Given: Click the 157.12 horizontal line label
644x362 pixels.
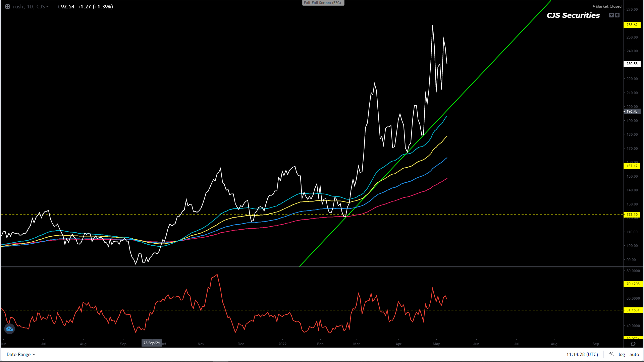Looking at the screenshot, I should 632,166.
